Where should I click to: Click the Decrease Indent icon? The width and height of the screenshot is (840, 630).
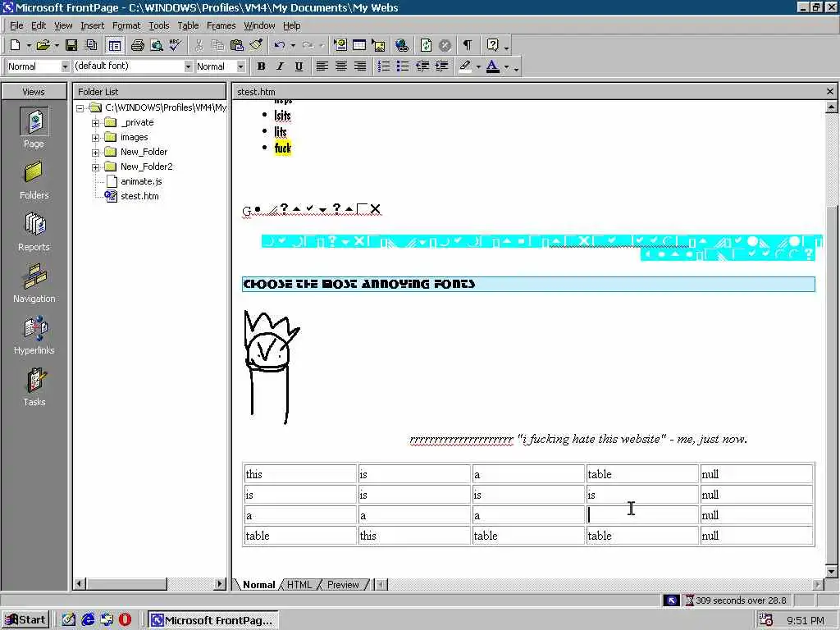tap(422, 66)
